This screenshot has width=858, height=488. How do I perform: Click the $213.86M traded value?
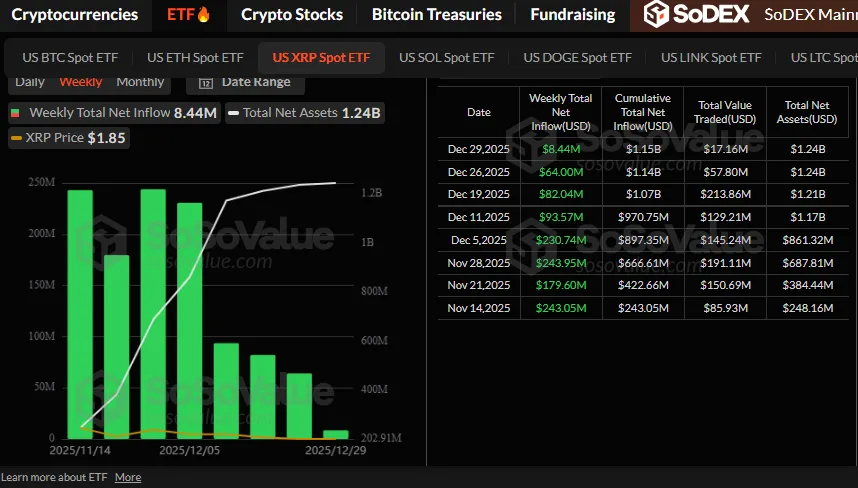[726, 194]
